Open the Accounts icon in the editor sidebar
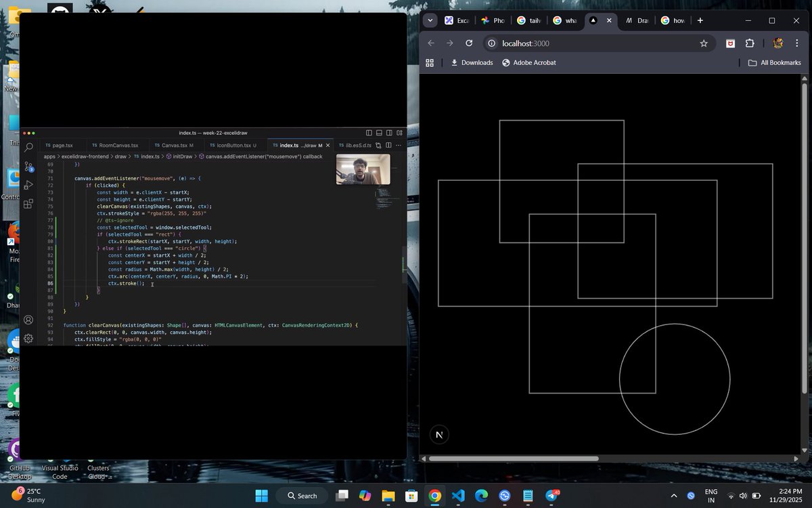Image resolution: width=812 pixels, height=508 pixels. coord(28,320)
